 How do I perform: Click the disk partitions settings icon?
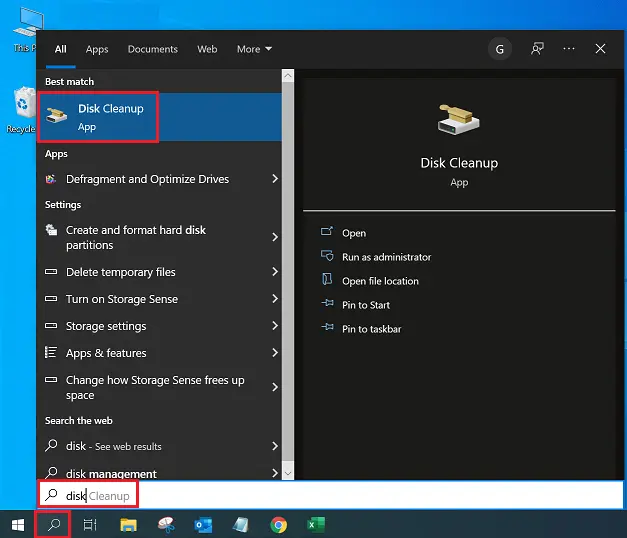(x=51, y=230)
